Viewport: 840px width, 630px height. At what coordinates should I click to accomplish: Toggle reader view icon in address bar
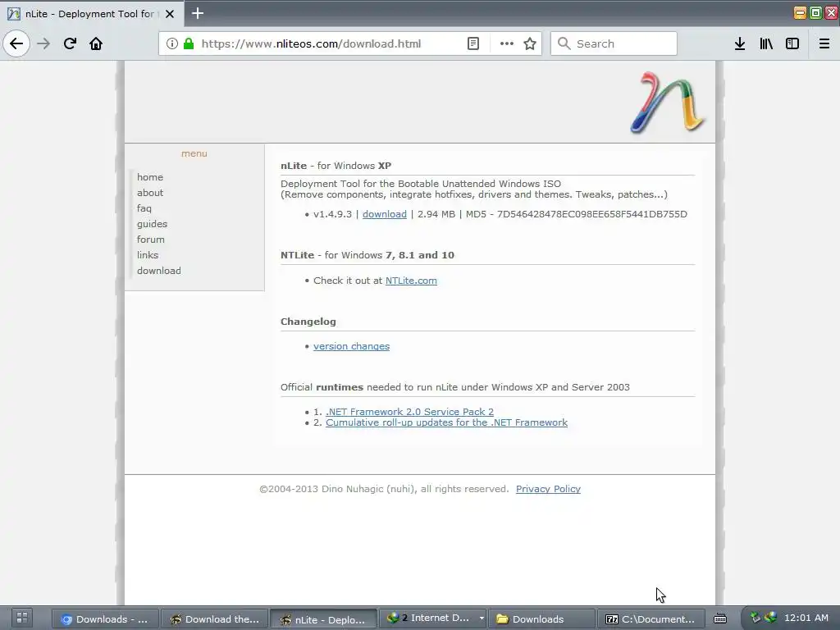click(473, 43)
